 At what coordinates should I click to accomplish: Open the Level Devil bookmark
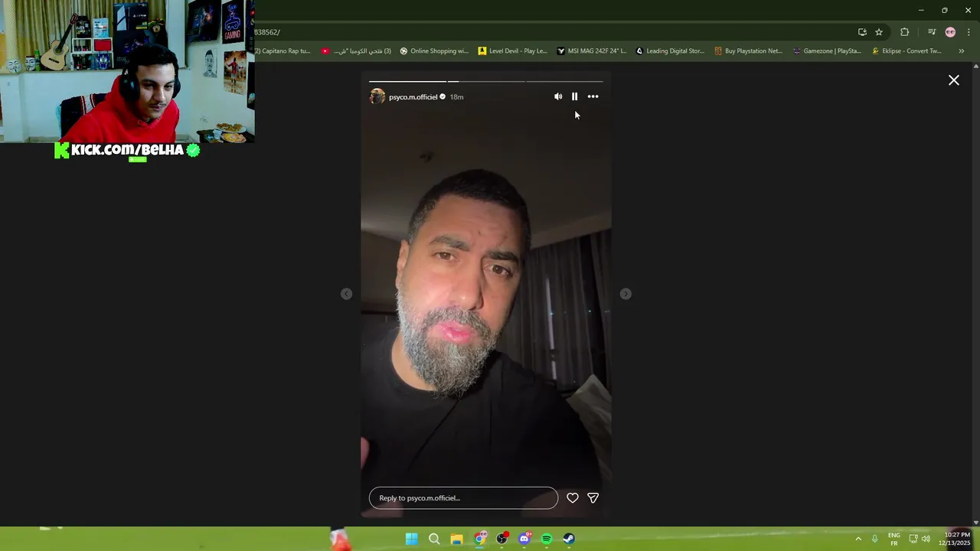click(513, 51)
